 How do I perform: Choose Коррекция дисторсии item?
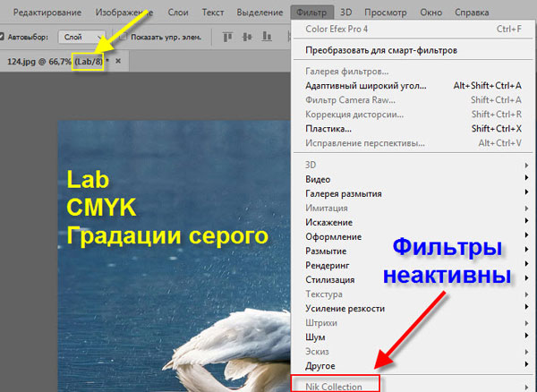click(x=413, y=115)
